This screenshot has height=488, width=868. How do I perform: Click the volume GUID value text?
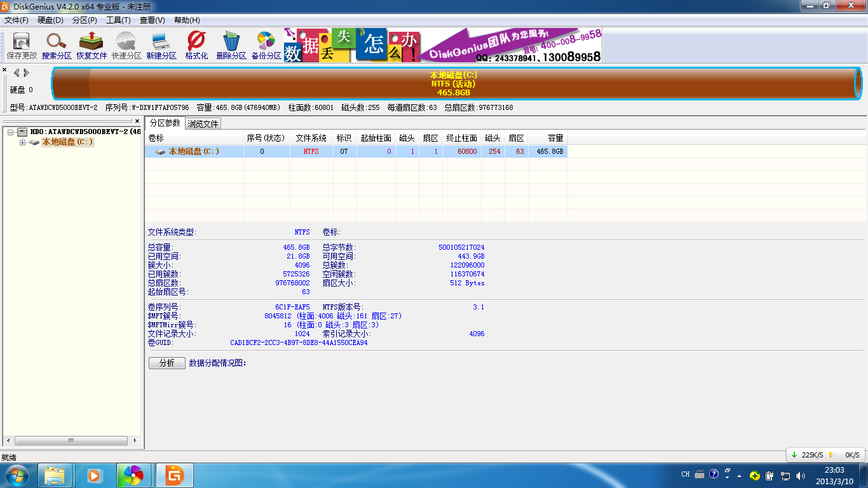tap(299, 342)
